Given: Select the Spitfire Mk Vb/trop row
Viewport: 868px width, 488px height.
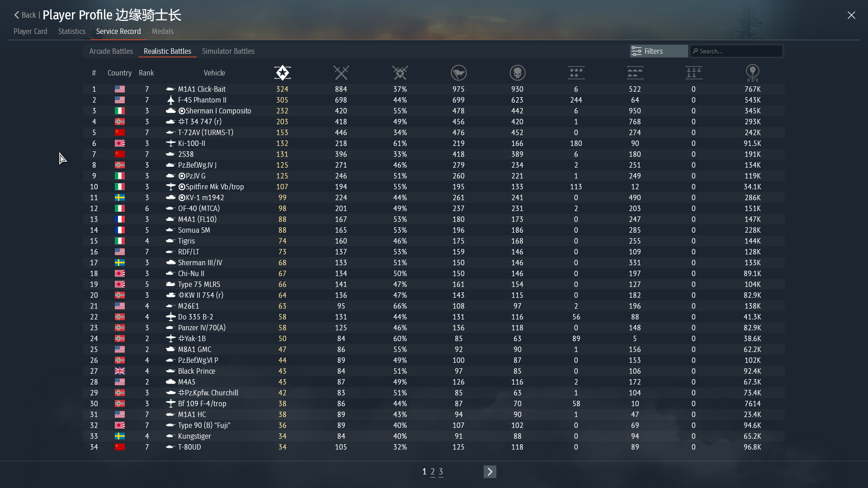Looking at the screenshot, I should (434, 187).
